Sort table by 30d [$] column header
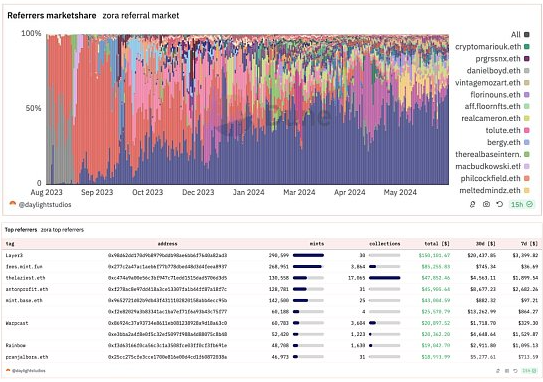The width and height of the screenshot is (543, 382). point(485,244)
